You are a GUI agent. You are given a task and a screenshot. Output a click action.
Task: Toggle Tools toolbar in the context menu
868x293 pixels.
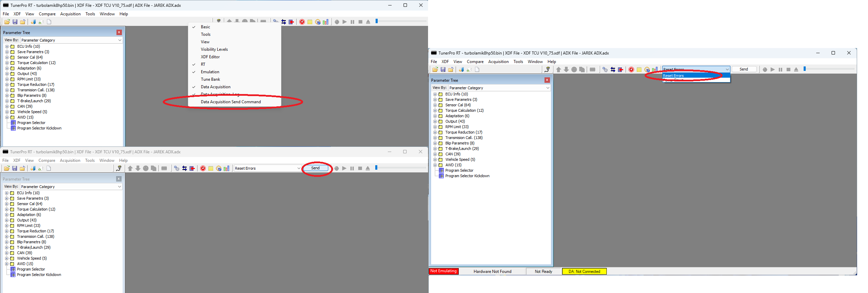tap(205, 34)
